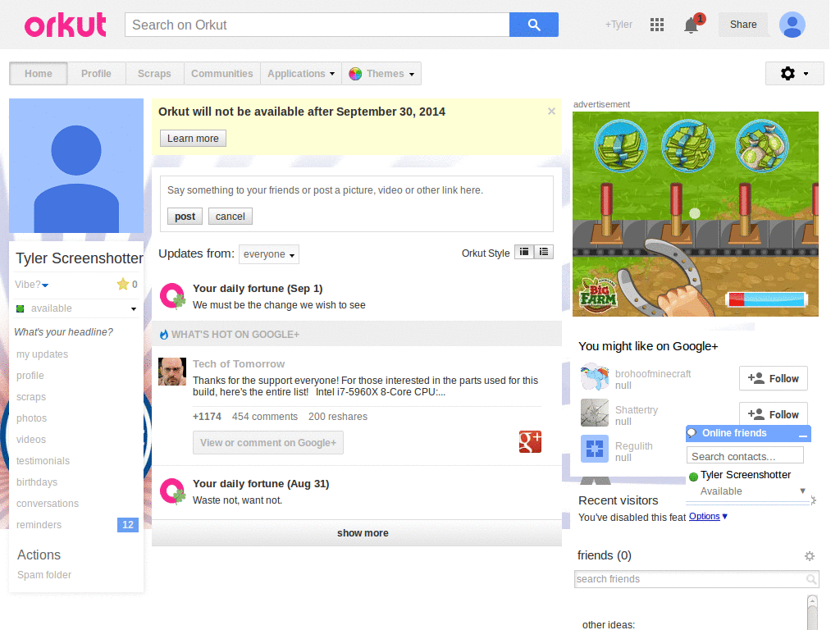Follow brohoofminecraft
This screenshot has width=840, height=630.
pos(773,379)
